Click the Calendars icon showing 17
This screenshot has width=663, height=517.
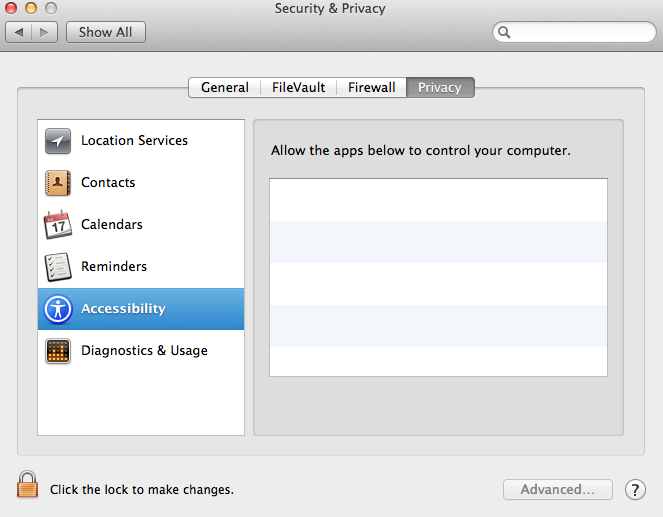tap(58, 224)
